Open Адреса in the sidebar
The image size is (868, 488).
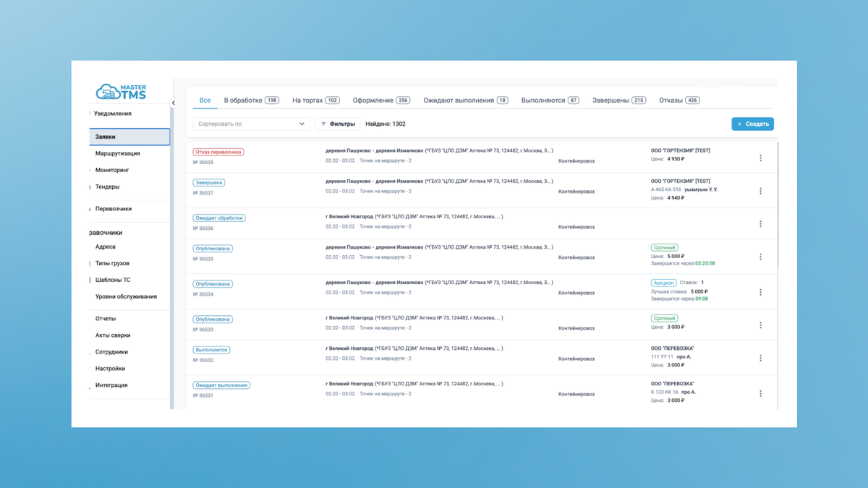pos(105,247)
